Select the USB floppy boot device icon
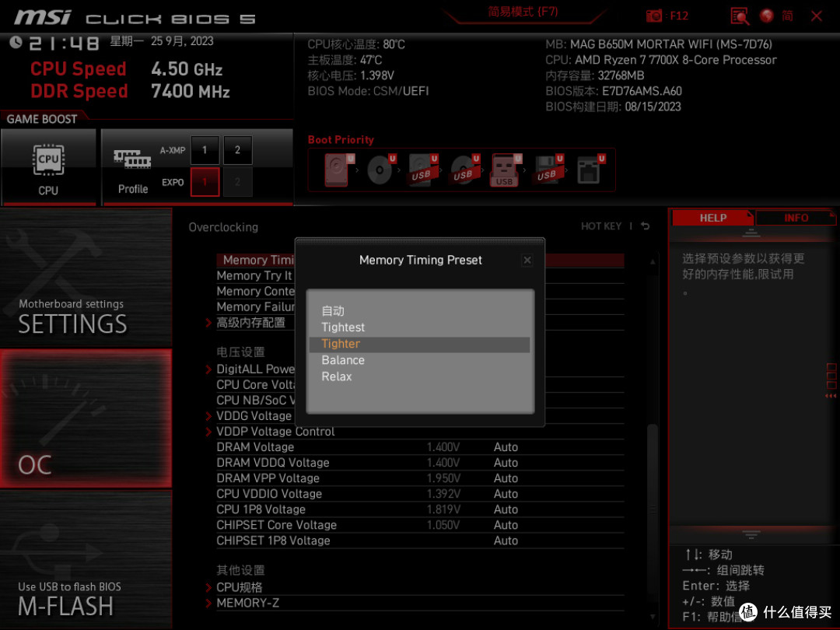This screenshot has height=630, width=840. click(x=548, y=170)
